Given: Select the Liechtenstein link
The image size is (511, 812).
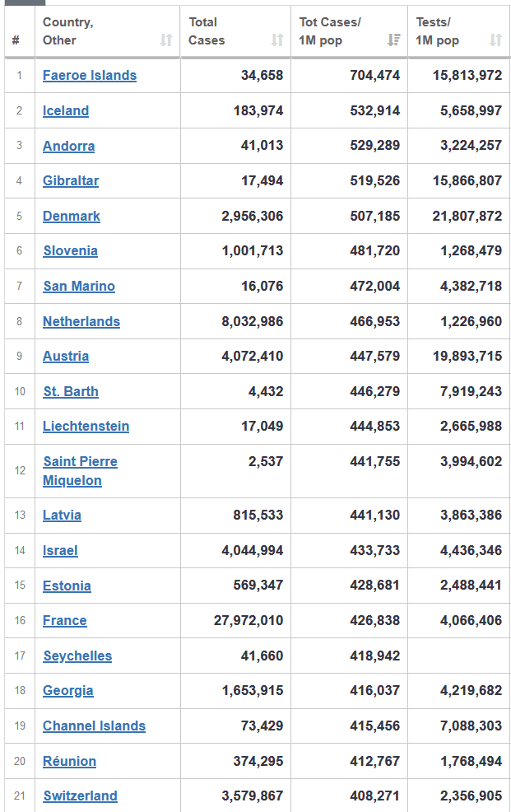Looking at the screenshot, I should tap(86, 427).
